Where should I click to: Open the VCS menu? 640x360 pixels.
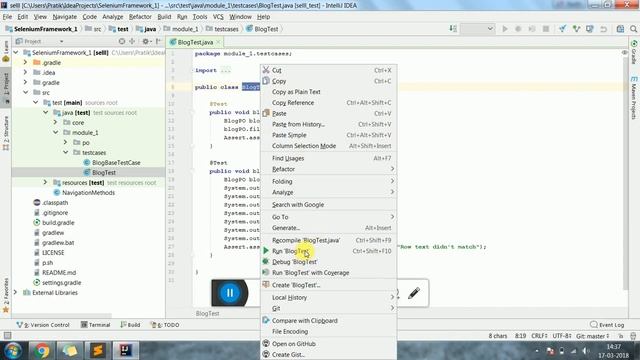click(218, 17)
